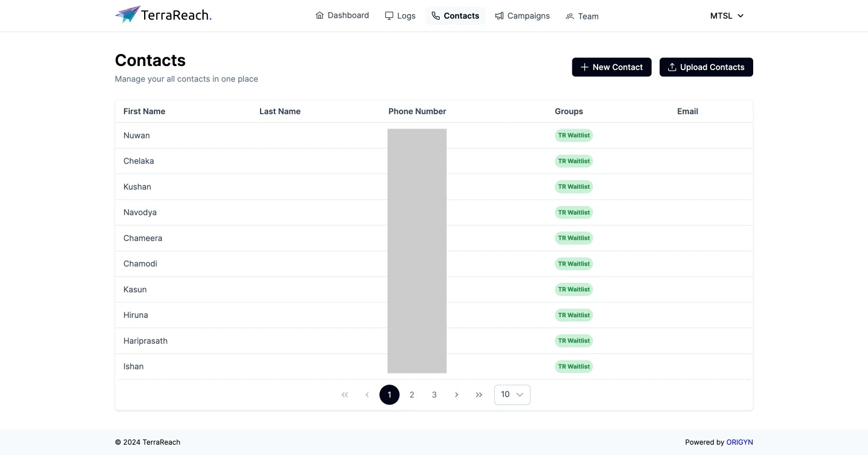Open the Dashboard menu item
Image resolution: width=868 pixels, height=455 pixels.
point(343,15)
